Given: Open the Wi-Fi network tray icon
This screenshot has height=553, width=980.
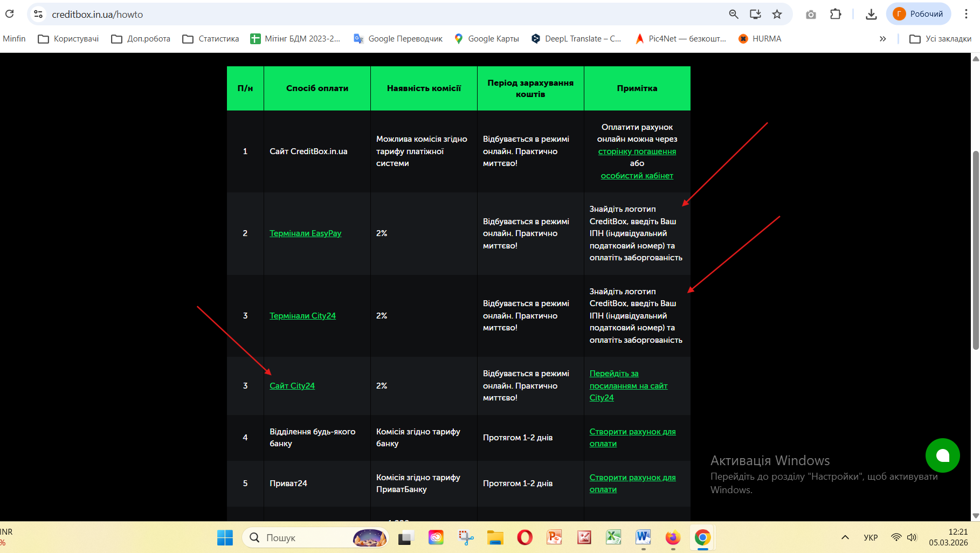Looking at the screenshot, I should click(x=896, y=537).
